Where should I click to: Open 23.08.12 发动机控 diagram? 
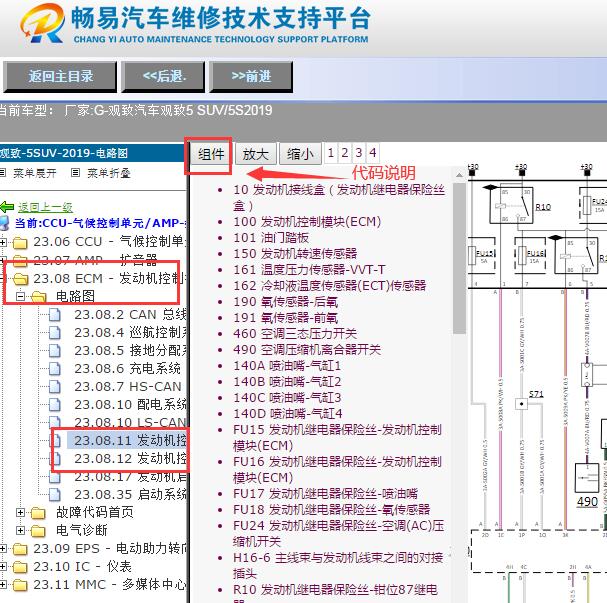click(130, 459)
